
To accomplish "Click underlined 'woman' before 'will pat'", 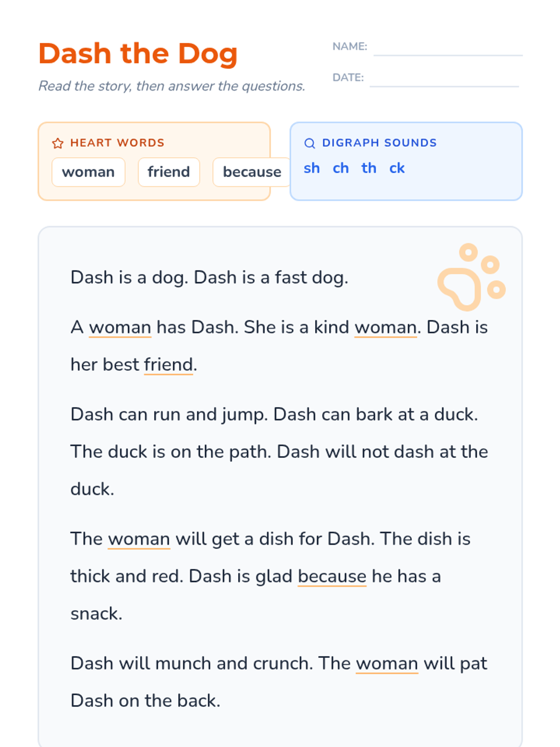I will pos(387,663).
